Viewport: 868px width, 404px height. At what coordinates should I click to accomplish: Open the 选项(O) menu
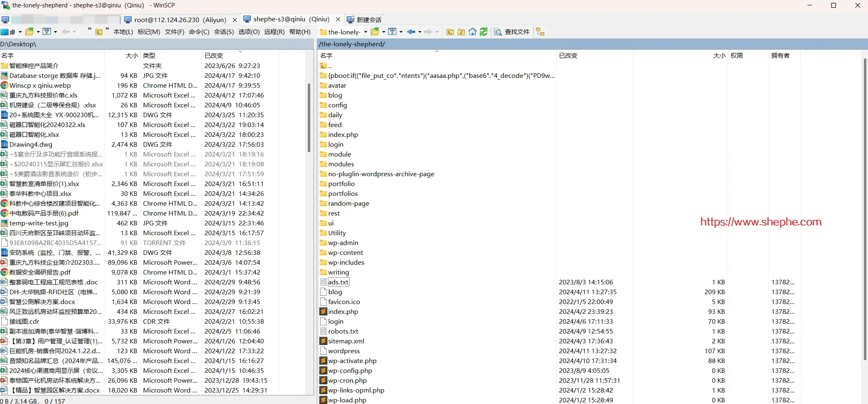[248, 32]
